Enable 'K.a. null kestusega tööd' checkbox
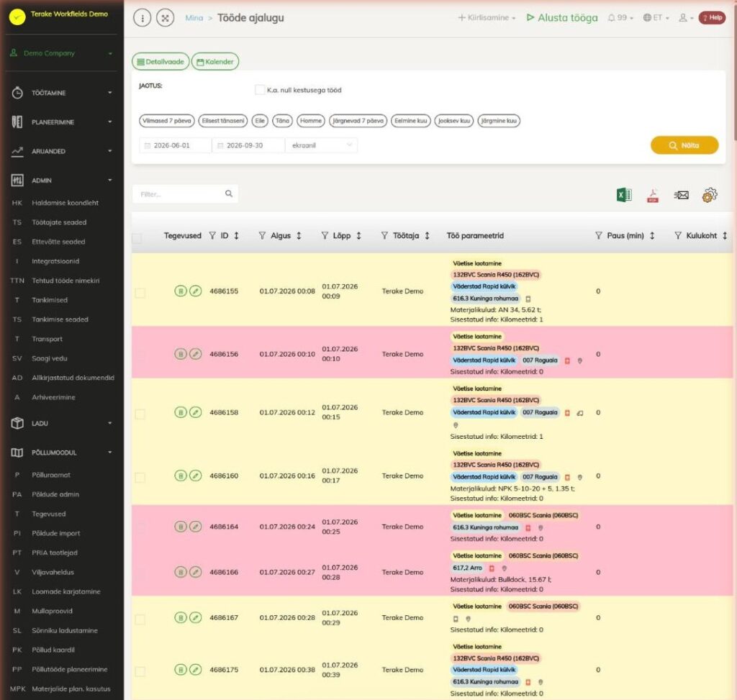 (259, 90)
